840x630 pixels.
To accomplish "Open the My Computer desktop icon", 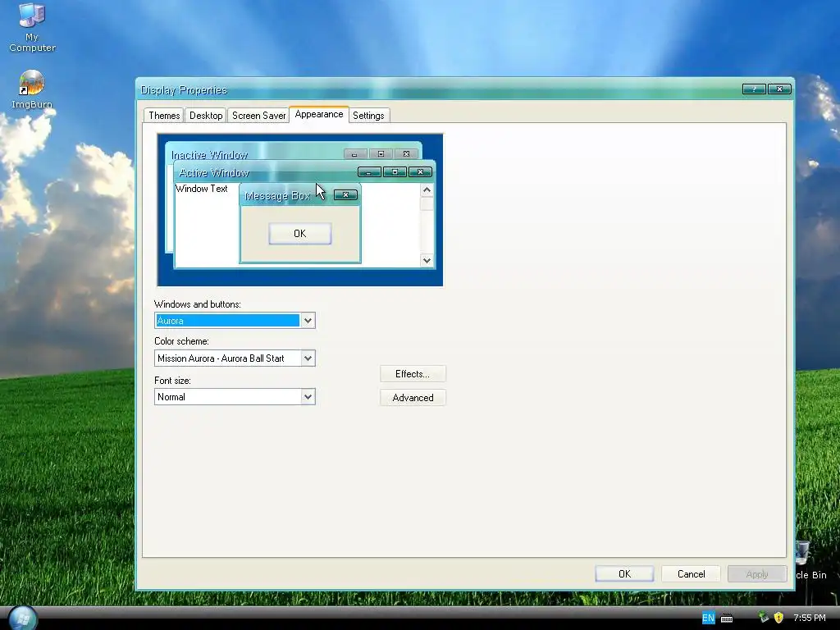I will click(x=32, y=27).
